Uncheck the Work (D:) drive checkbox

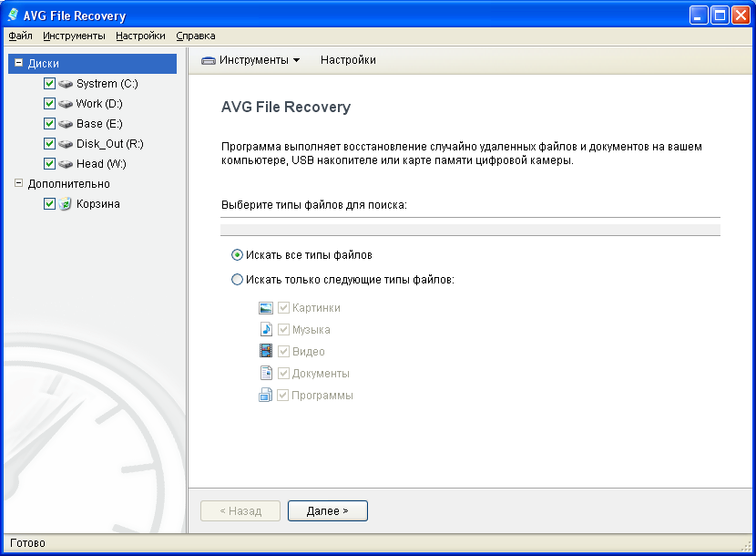pyautogui.click(x=49, y=103)
